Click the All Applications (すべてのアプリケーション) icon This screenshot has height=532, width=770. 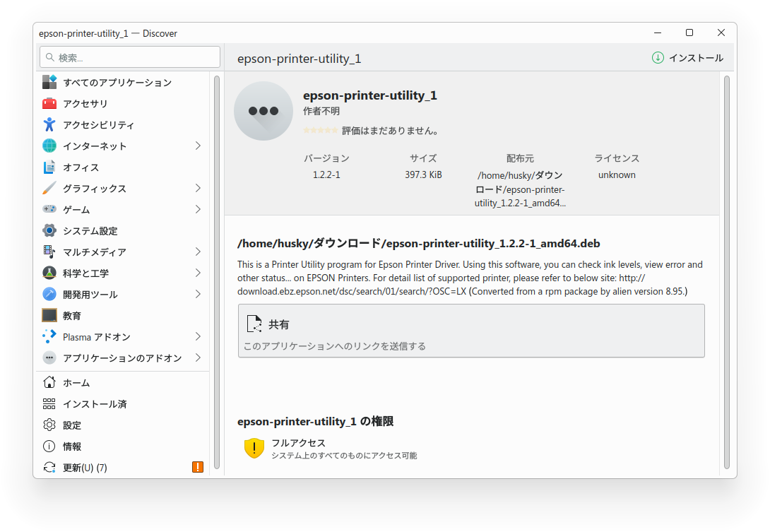point(49,82)
